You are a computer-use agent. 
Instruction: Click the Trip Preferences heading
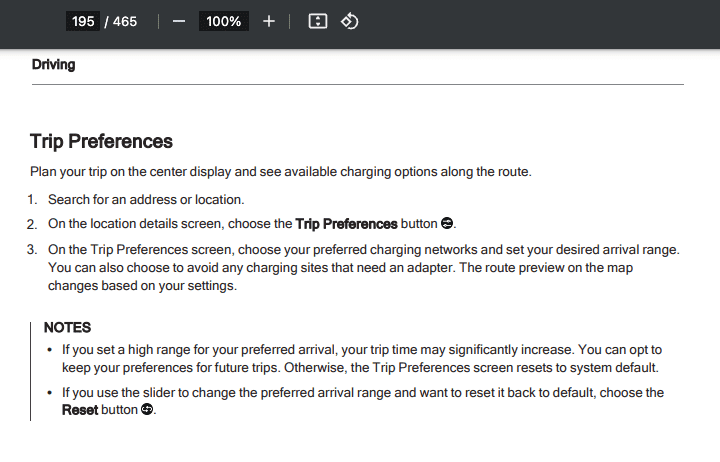pyautogui.click(x=101, y=141)
